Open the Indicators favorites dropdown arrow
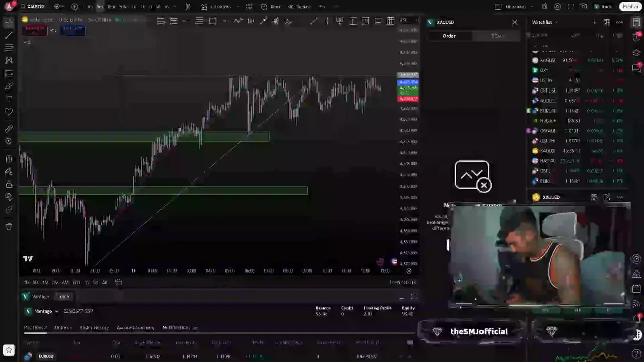 click(237, 7)
